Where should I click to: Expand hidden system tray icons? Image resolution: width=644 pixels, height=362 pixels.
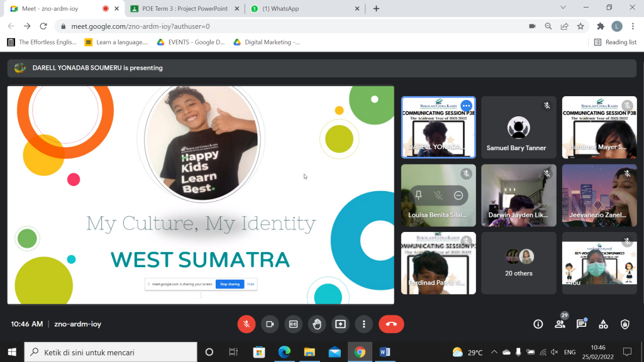494,352
